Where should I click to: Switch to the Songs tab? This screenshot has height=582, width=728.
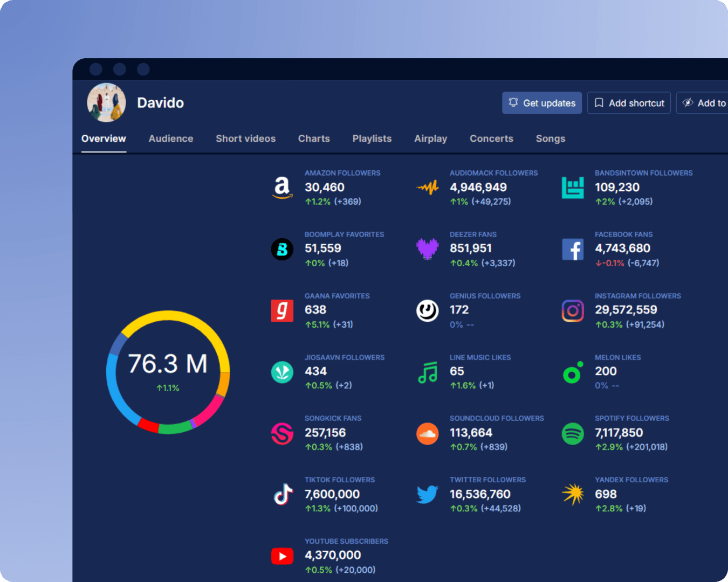pyautogui.click(x=551, y=138)
